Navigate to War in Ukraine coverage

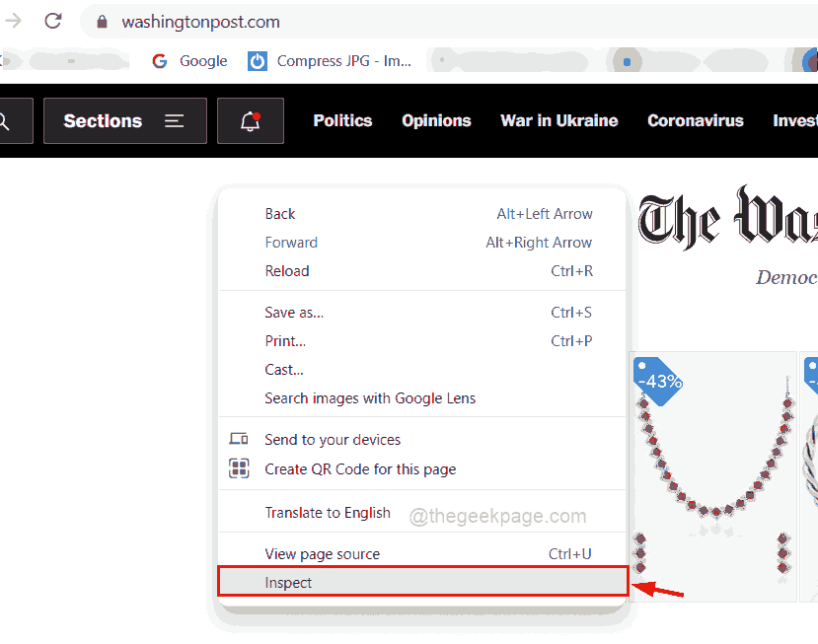(x=558, y=120)
